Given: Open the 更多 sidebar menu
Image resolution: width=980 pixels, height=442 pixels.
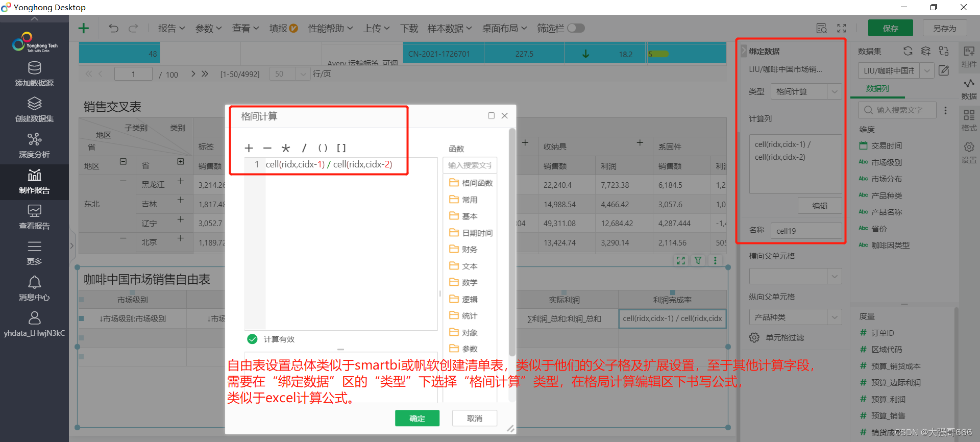Looking at the screenshot, I should point(34,253).
